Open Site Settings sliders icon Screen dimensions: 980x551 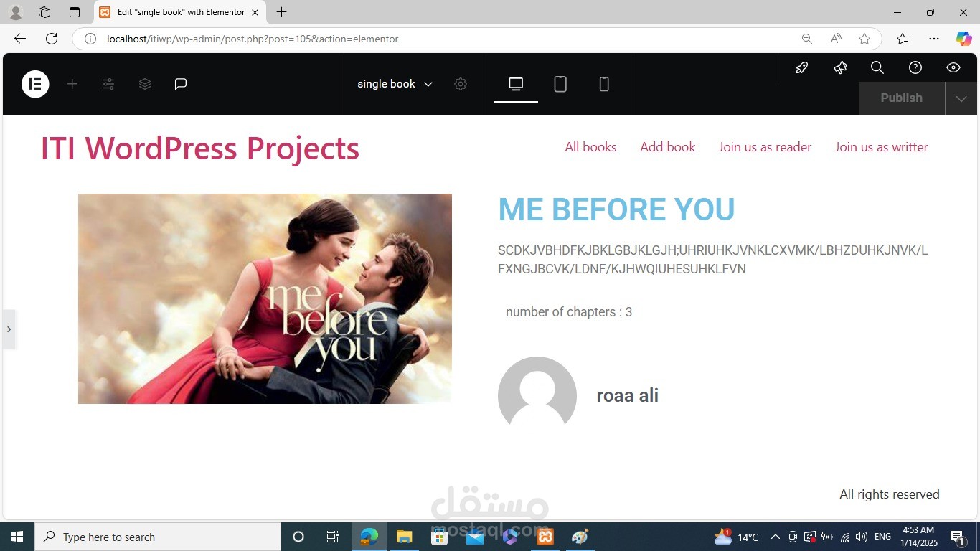108,84
